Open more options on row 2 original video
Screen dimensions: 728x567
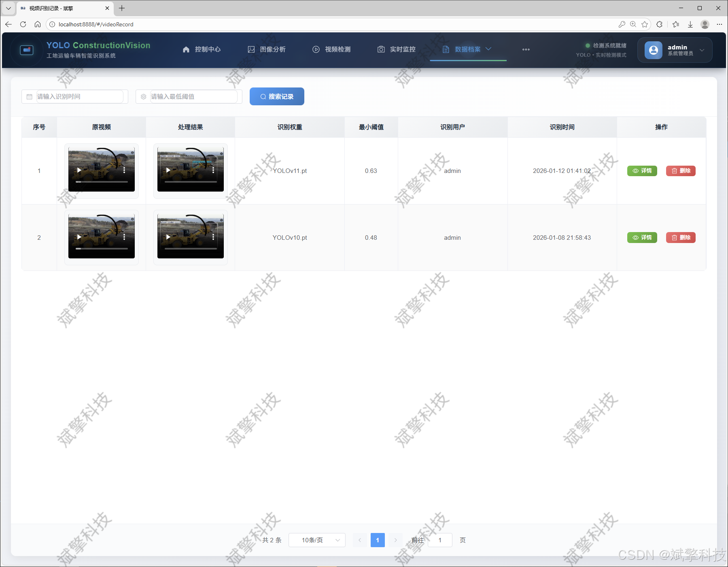pos(124,237)
